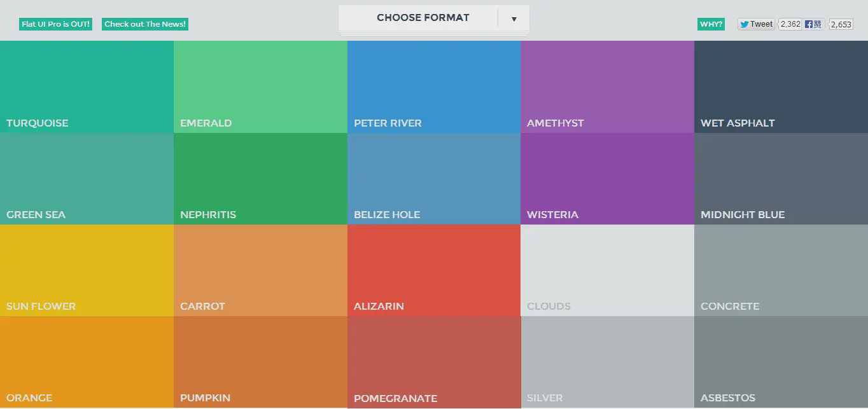
Task: Copy the Emerald color swatch
Action: tap(260, 87)
